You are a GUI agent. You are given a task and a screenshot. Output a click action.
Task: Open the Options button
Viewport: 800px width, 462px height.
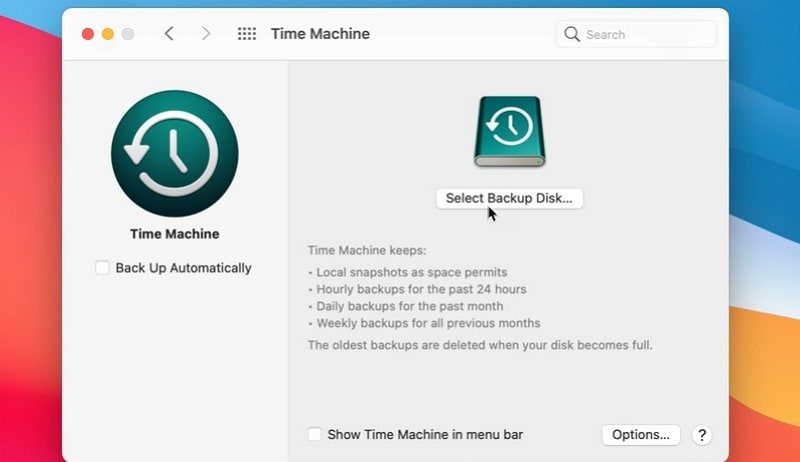[x=641, y=435]
